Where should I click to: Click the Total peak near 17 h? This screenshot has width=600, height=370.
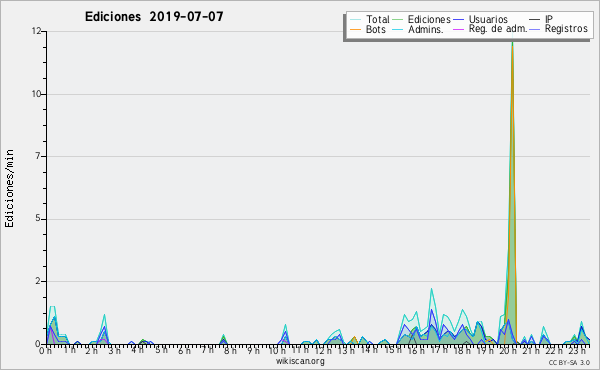[x=431, y=289]
